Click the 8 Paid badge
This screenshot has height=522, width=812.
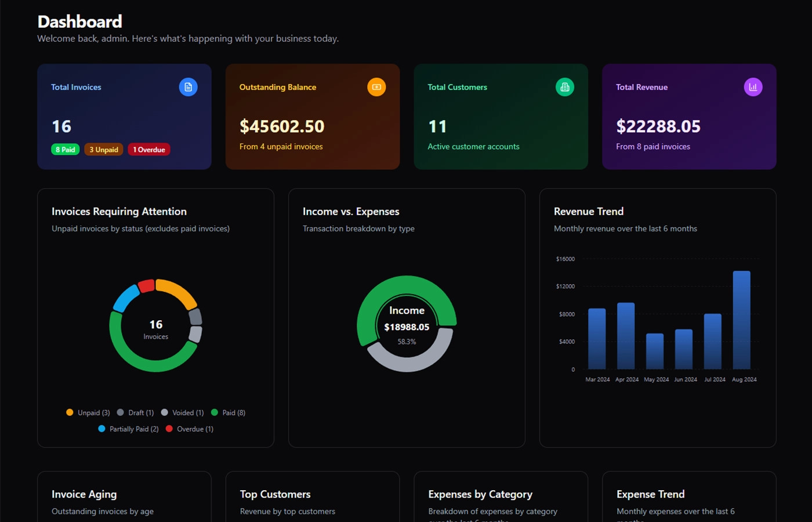pyautogui.click(x=65, y=149)
